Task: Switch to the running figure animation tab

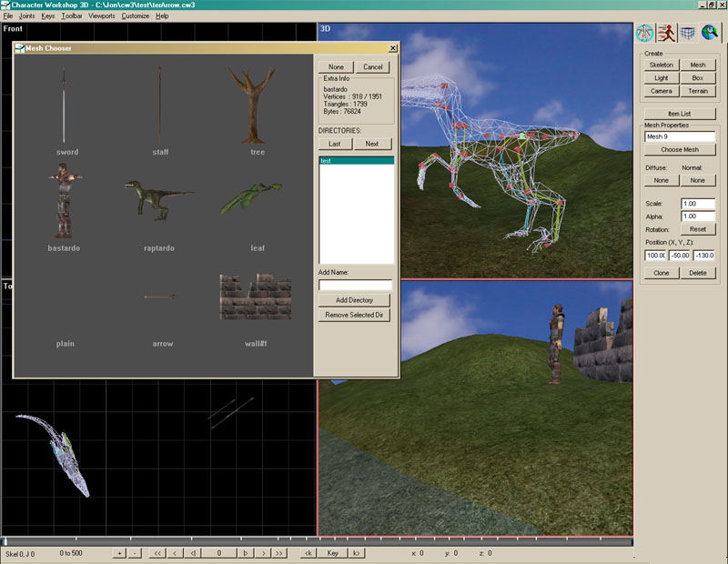Action: coord(666,34)
